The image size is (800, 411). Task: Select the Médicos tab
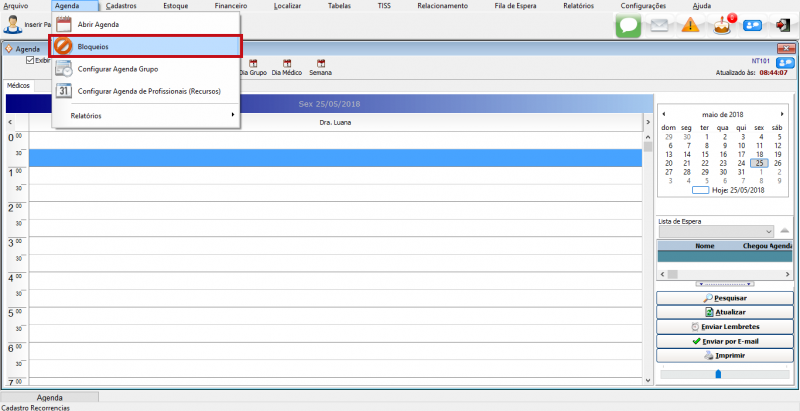[18, 86]
